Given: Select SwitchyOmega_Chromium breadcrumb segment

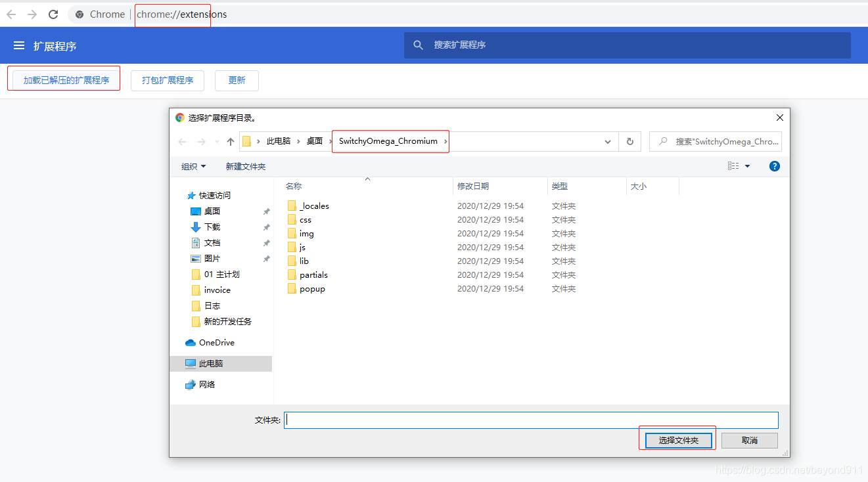Looking at the screenshot, I should [388, 141].
